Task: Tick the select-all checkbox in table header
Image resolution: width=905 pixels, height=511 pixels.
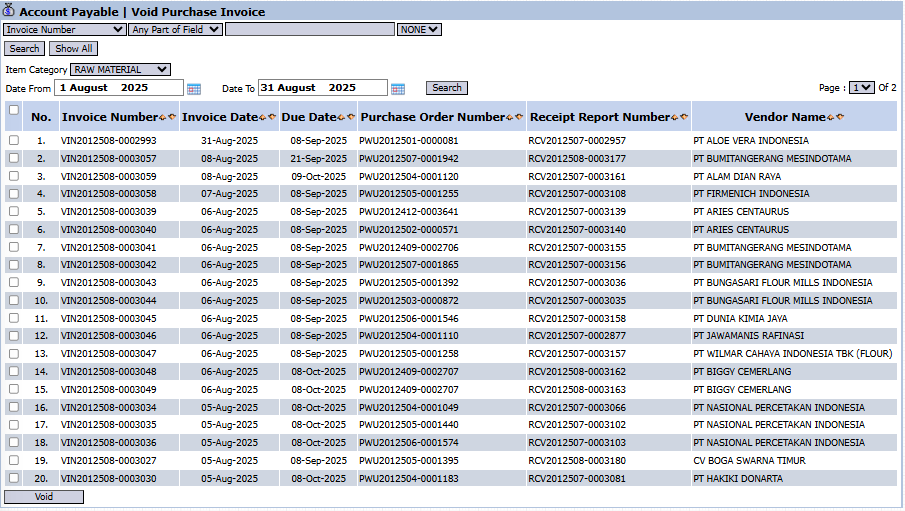Action: (14, 111)
